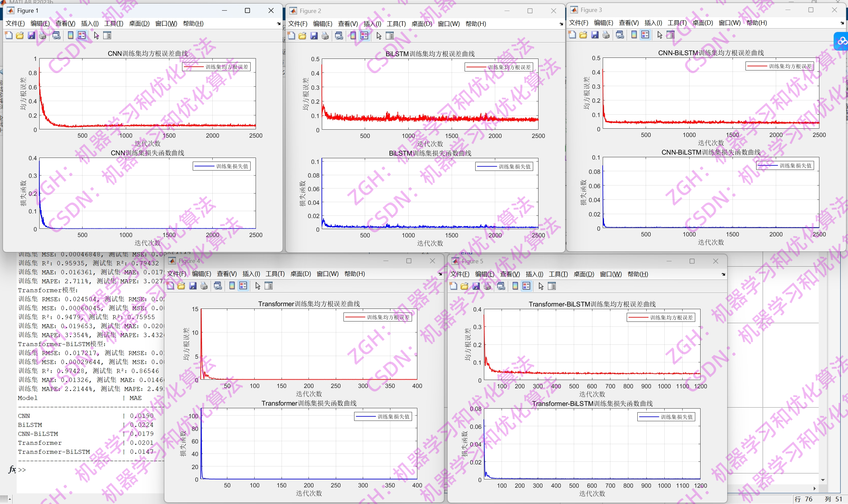
Task: Collapse the Figure 5 menu bar chevron
Action: (723, 274)
